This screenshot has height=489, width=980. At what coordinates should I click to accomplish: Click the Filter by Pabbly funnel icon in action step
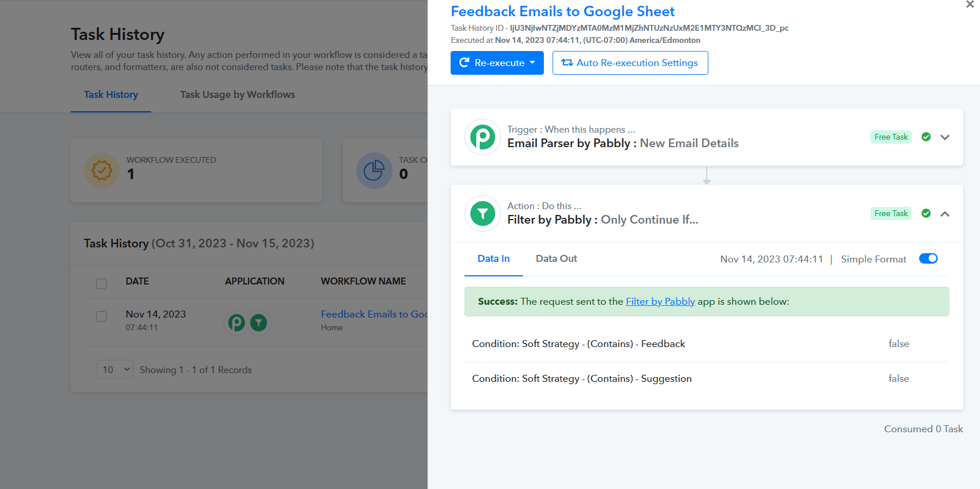tap(482, 214)
